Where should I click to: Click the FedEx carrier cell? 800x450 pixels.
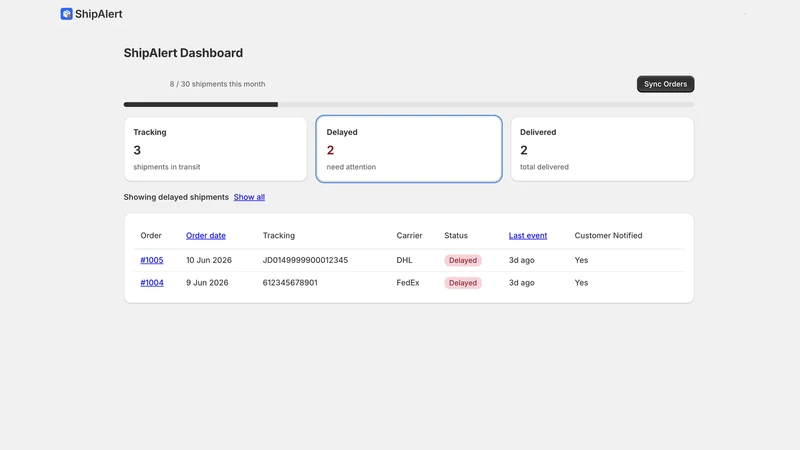coord(408,283)
